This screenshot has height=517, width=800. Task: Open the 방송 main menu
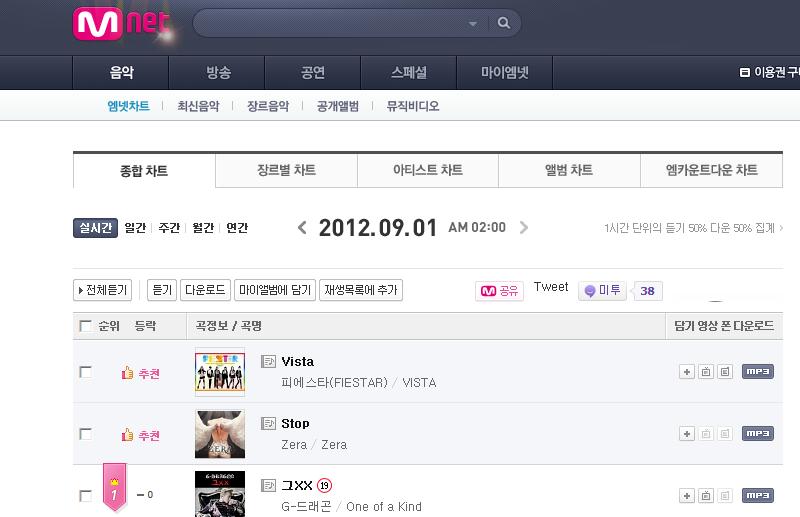click(x=218, y=72)
